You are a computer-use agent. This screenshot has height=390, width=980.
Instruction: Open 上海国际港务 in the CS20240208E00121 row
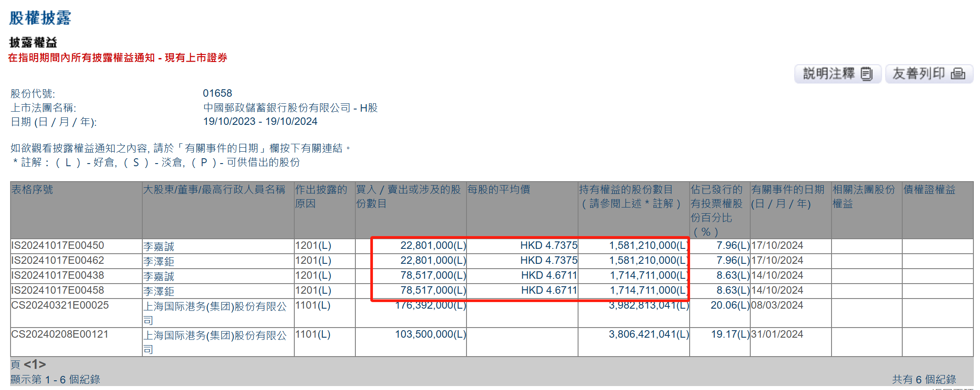215,342
